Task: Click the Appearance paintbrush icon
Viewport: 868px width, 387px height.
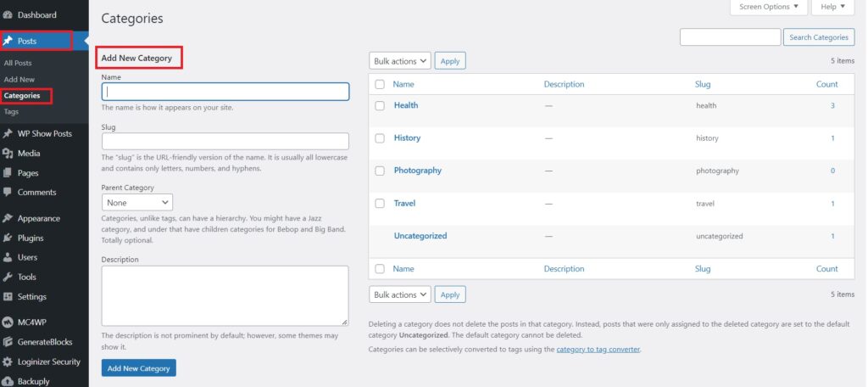Action: click(8, 218)
